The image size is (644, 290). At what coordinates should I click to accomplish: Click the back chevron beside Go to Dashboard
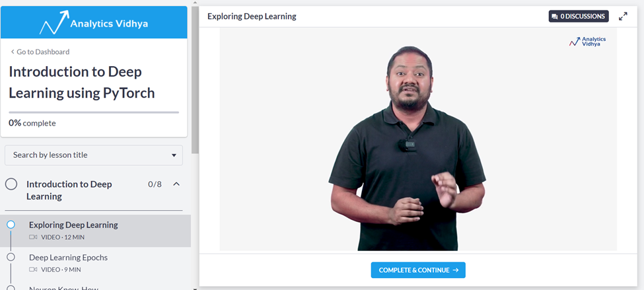coord(13,52)
